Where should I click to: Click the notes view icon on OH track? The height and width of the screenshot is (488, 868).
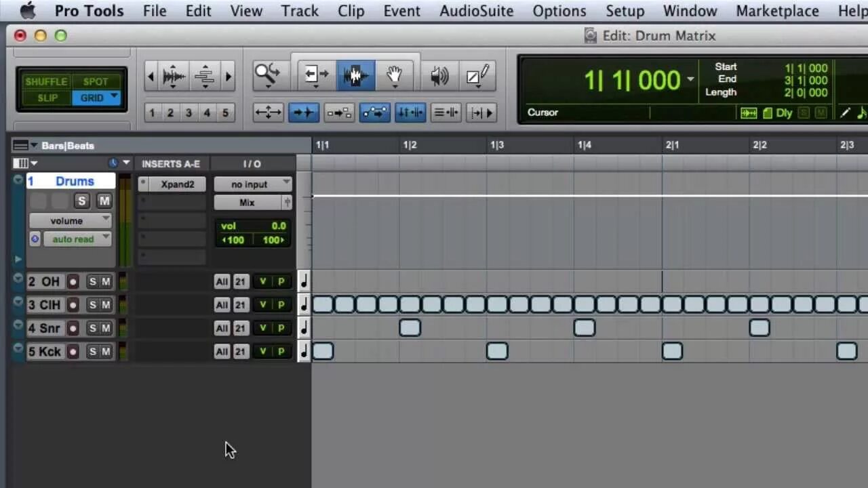coord(304,281)
